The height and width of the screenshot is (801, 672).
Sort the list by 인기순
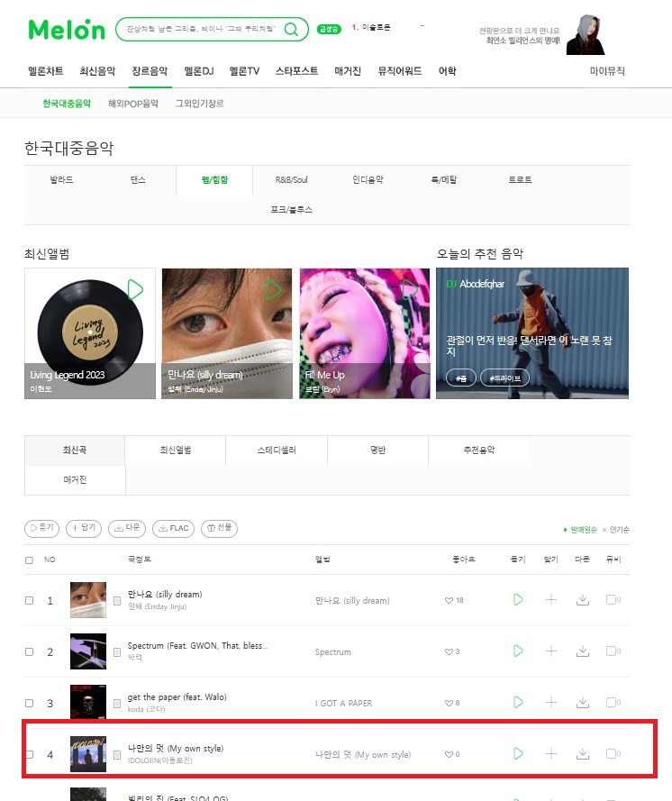[x=619, y=530]
